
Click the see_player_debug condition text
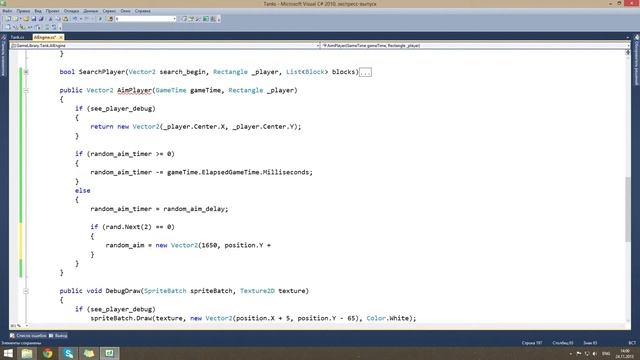tap(121, 109)
